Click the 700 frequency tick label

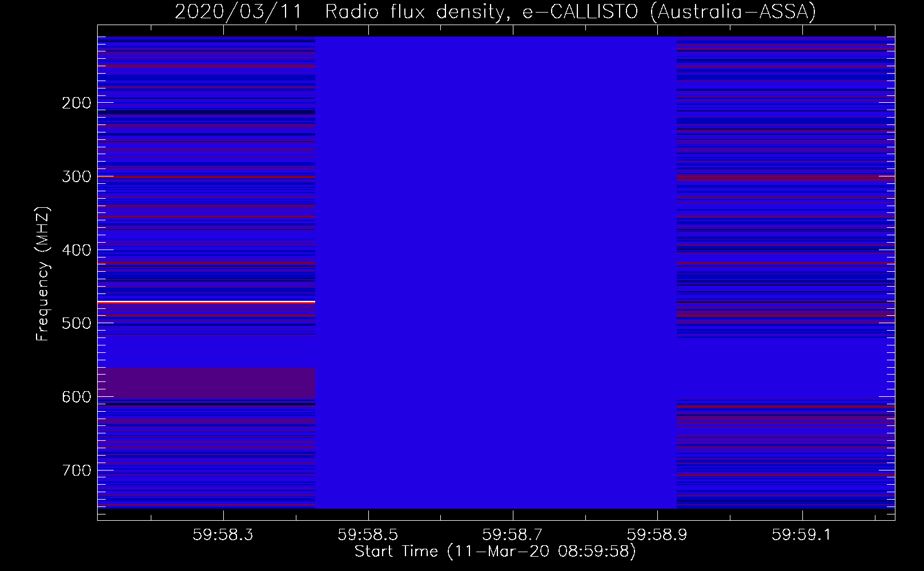(x=77, y=471)
